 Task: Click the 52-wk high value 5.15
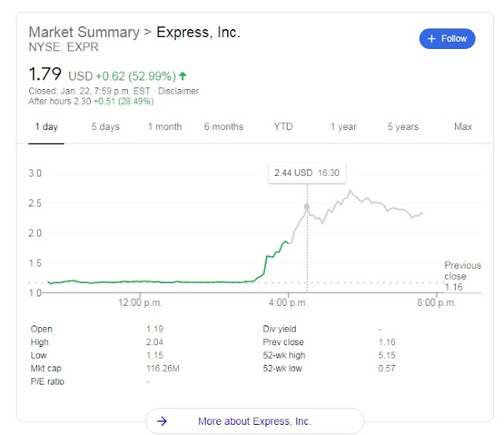point(386,355)
